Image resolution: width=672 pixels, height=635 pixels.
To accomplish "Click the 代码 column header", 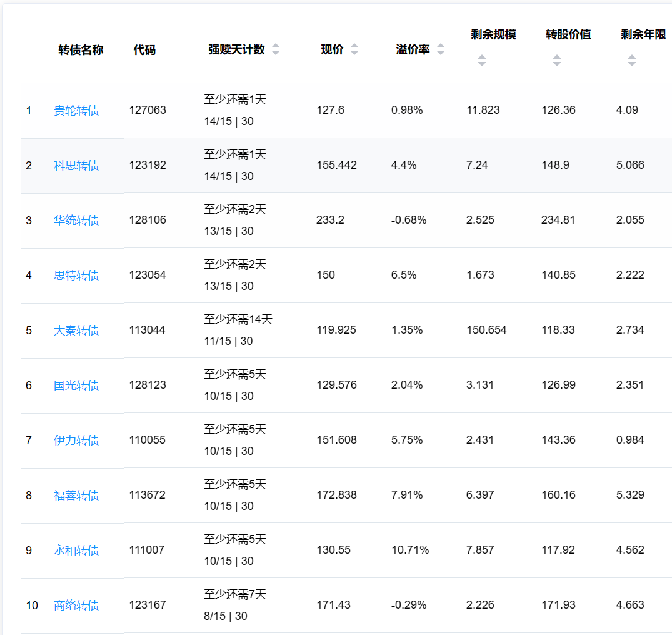I will tap(144, 50).
